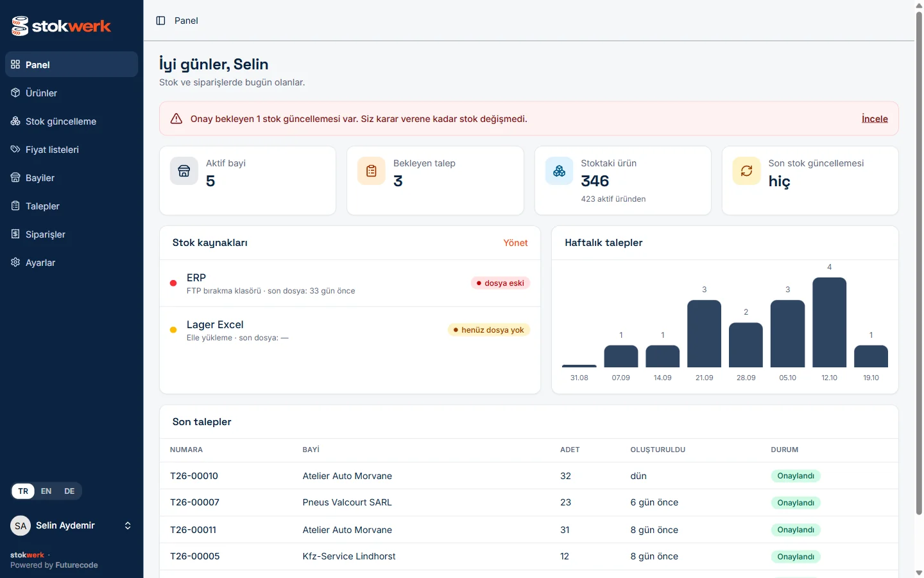Click the Futurecode link in footer
The width and height of the screenshot is (924, 578).
pyautogui.click(x=76, y=565)
